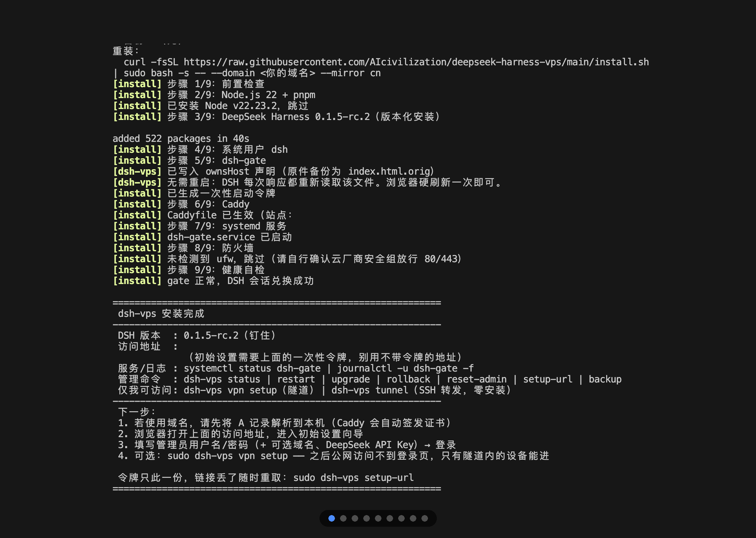Open the sixth pagination dot slide
The height and width of the screenshot is (538, 756).
click(390, 518)
